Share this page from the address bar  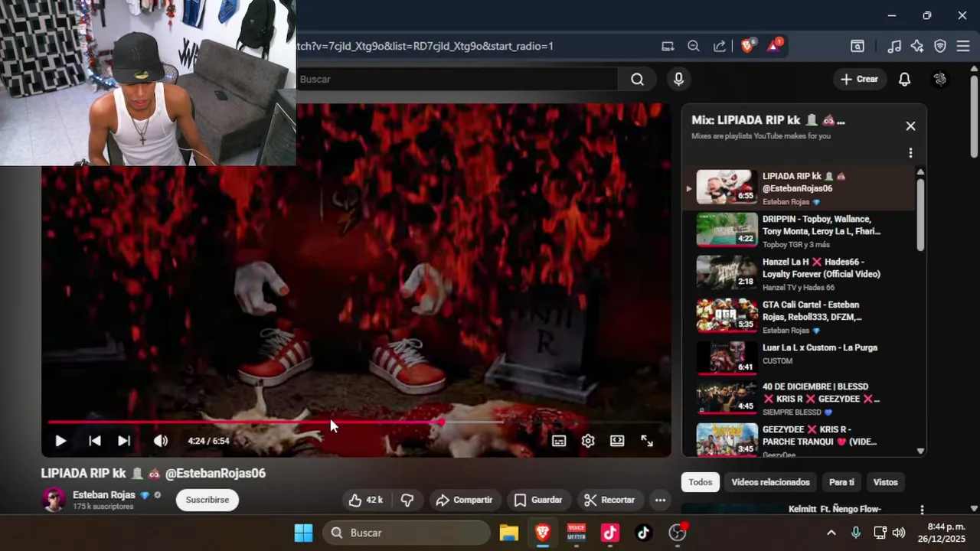720,46
